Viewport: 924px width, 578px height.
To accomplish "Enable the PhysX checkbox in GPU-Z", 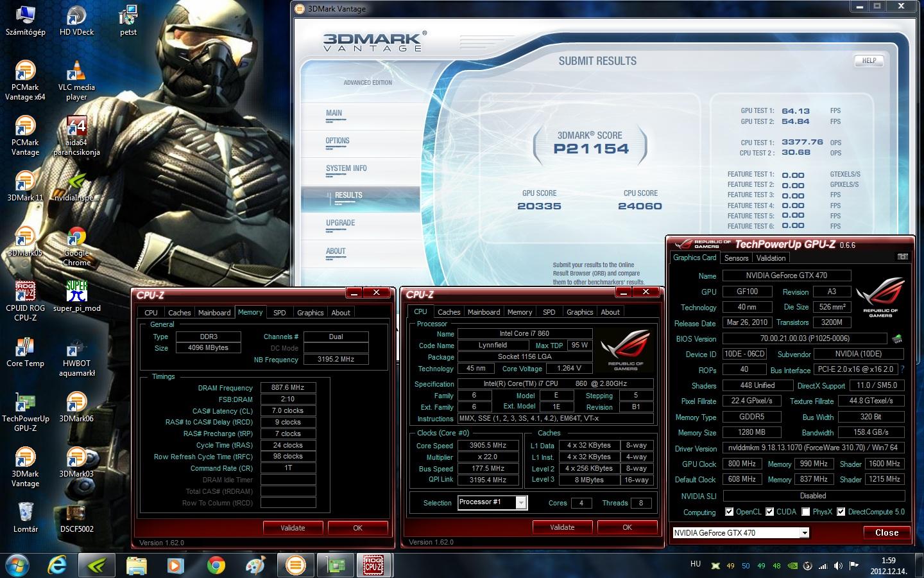I will point(805,512).
